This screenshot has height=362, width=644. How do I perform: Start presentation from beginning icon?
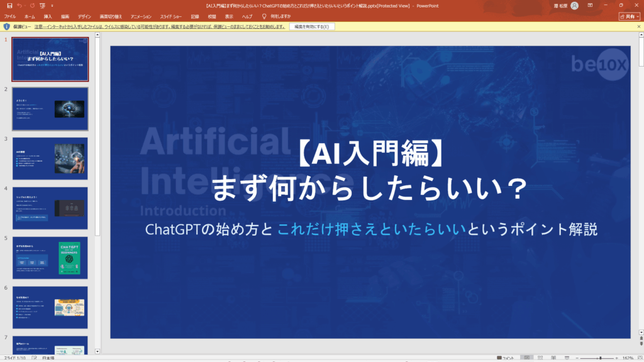pos(42,6)
